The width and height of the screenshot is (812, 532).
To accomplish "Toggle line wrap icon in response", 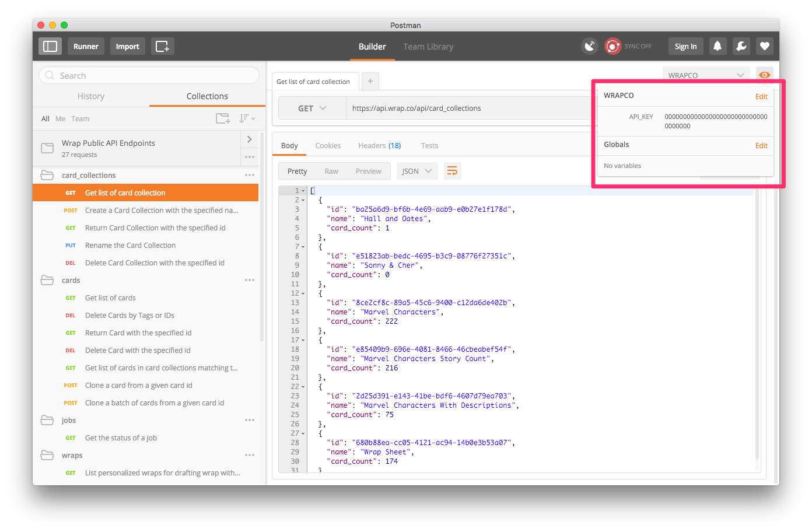I will tap(452, 171).
